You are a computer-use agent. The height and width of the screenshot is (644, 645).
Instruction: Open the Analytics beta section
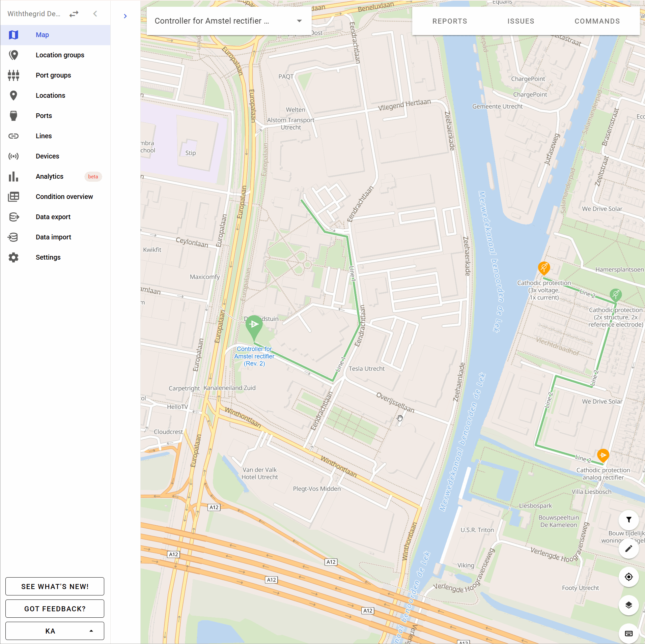(x=49, y=176)
